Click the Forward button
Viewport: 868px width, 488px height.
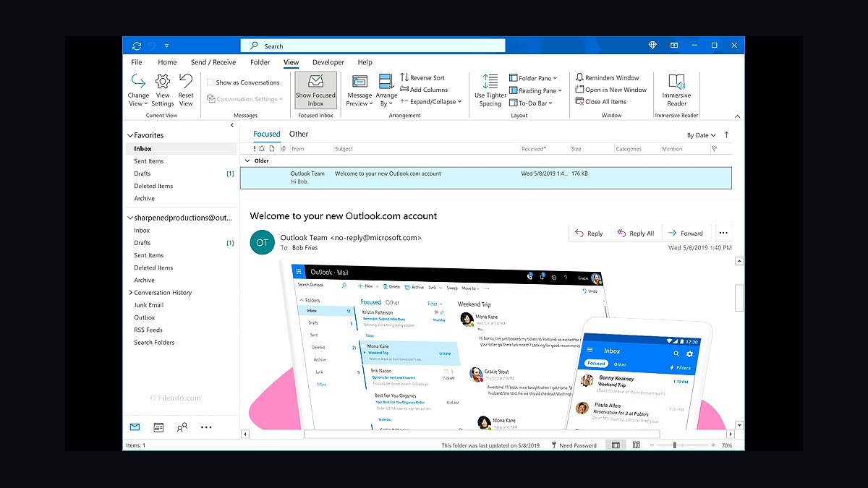686,233
